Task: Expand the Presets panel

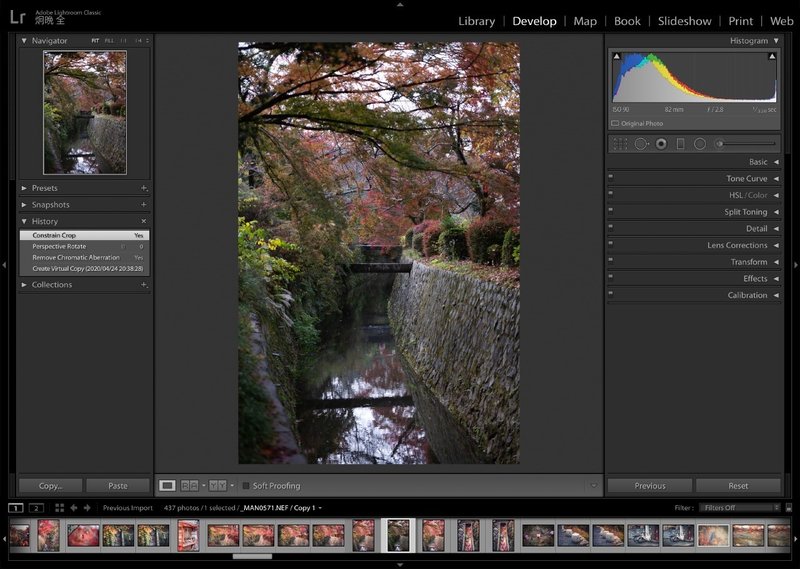Action: tap(24, 188)
